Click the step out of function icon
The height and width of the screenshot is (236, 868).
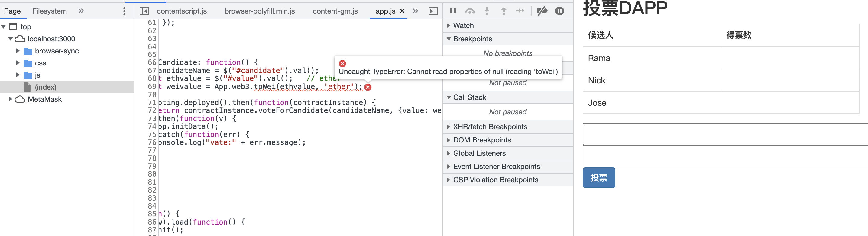click(x=504, y=11)
